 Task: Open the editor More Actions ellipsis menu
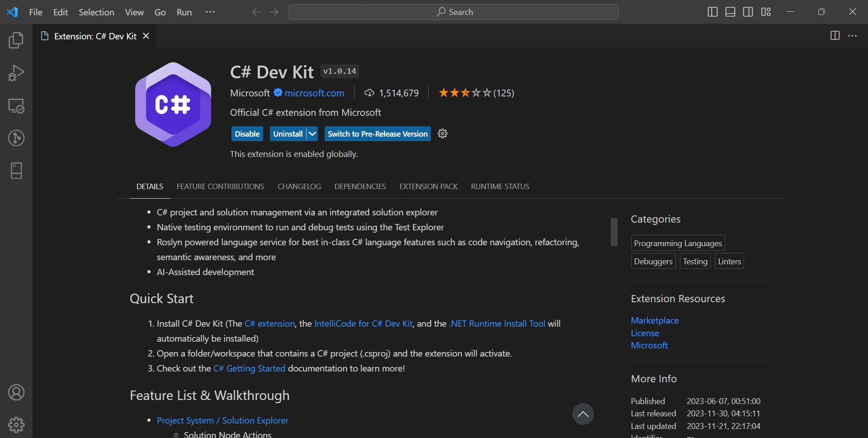coord(853,36)
